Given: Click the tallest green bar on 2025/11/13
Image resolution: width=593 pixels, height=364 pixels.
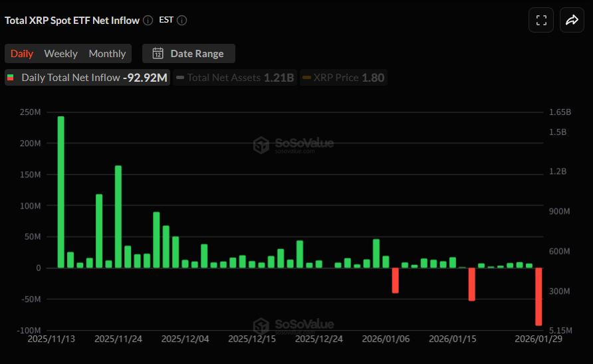Looking at the screenshot, I should pos(61,192).
